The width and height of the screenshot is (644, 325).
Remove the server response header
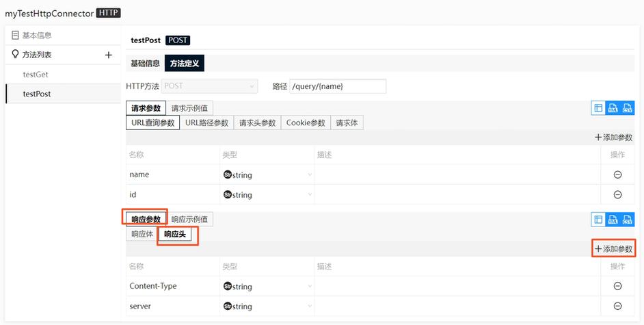617,306
